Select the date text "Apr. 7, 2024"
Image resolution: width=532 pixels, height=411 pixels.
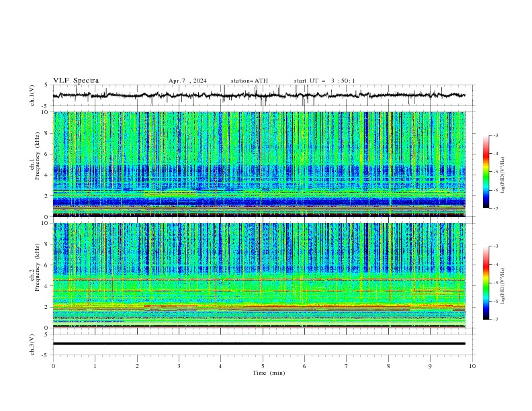(x=187, y=81)
